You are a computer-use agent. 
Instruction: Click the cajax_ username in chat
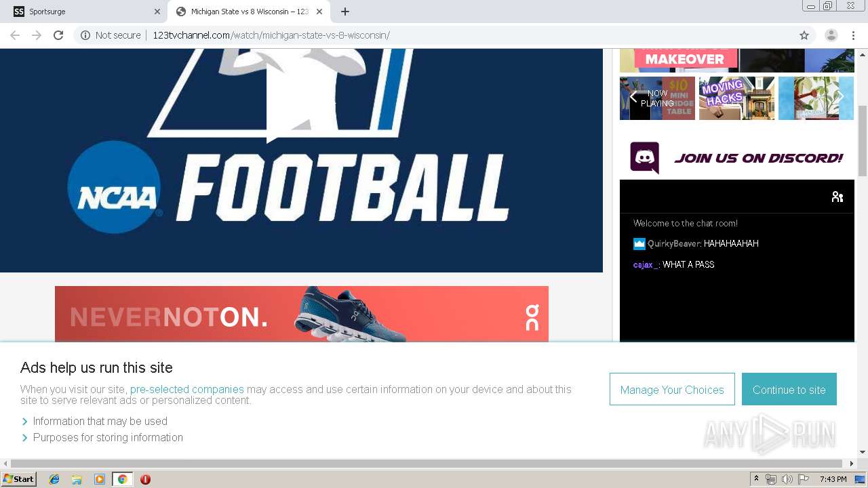(646, 264)
